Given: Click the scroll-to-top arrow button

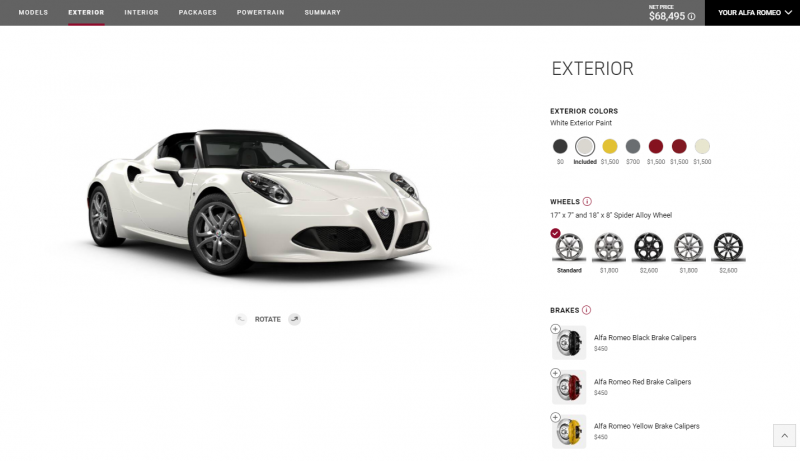Looking at the screenshot, I should [784, 436].
